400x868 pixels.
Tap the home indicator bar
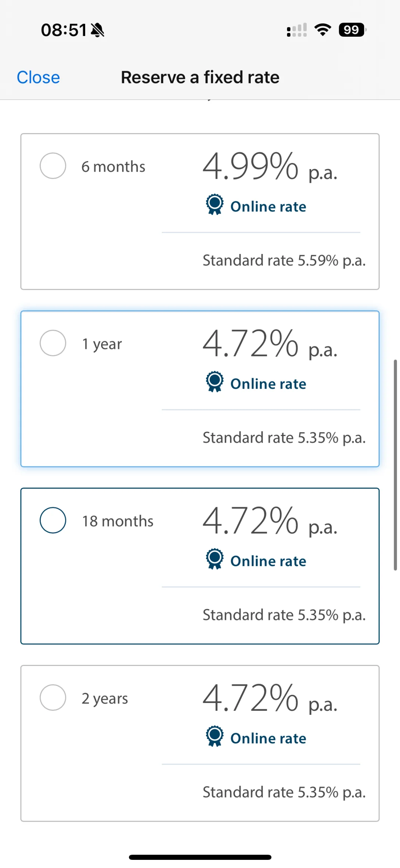[x=200, y=857]
